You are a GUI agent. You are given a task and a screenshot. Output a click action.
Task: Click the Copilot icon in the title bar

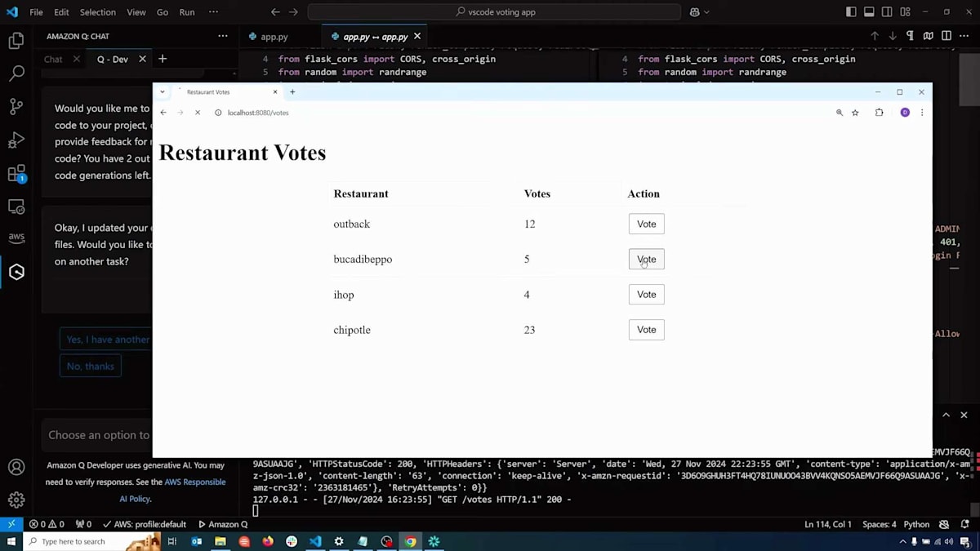click(695, 12)
